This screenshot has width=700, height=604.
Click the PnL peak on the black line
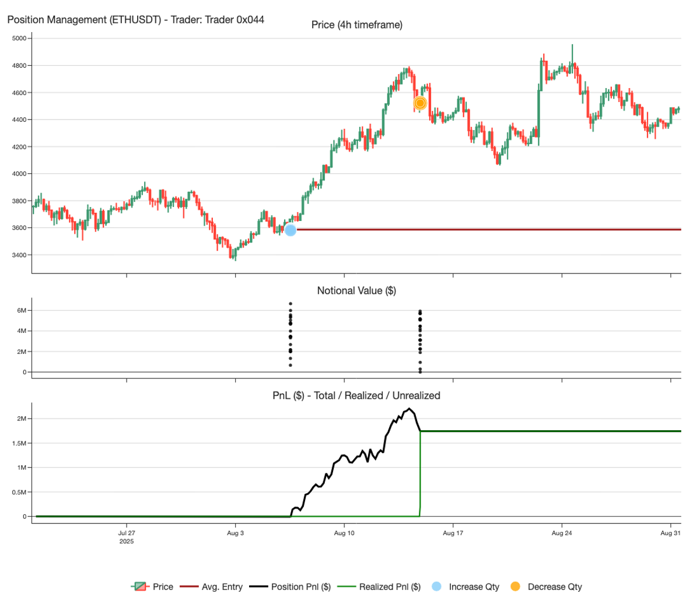(x=409, y=408)
